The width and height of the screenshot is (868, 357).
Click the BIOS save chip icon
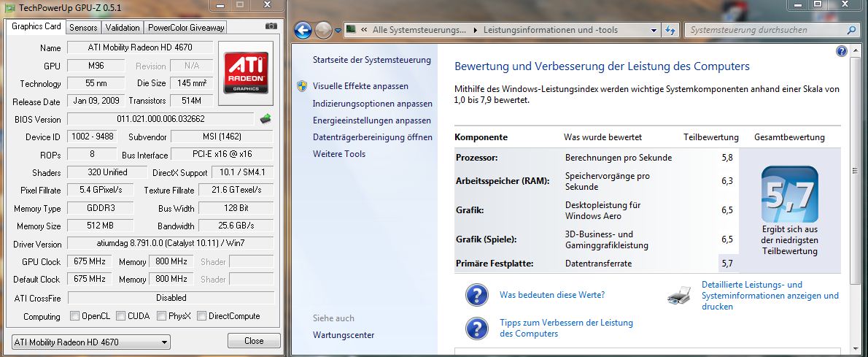pos(266,118)
